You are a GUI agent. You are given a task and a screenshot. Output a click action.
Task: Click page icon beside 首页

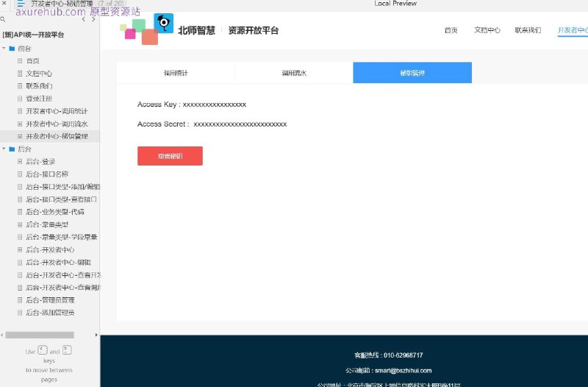tap(20, 61)
